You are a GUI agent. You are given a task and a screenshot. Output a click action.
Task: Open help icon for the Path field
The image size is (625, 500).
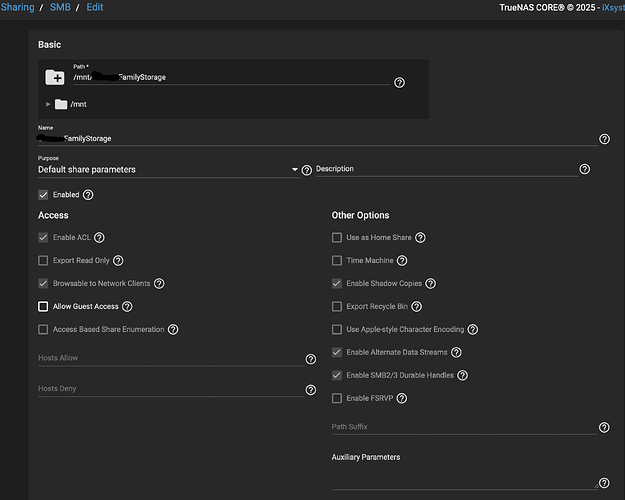point(399,83)
